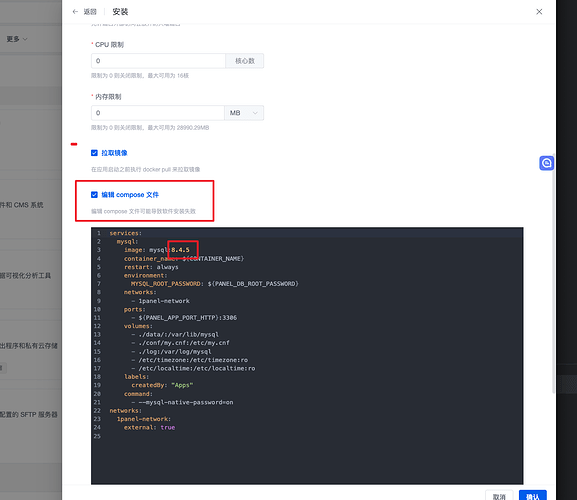Open the MB memory unit dropdown
Image resolution: width=577 pixels, height=500 pixels.
(244, 113)
